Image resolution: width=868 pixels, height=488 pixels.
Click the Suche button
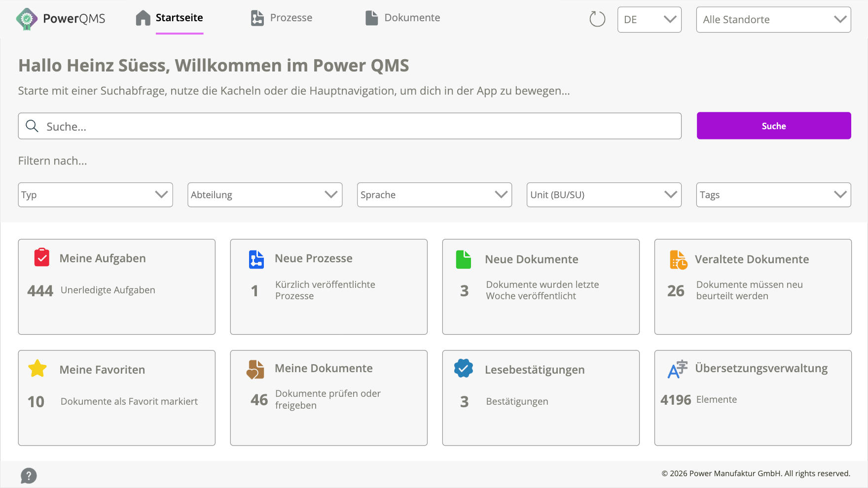click(773, 126)
